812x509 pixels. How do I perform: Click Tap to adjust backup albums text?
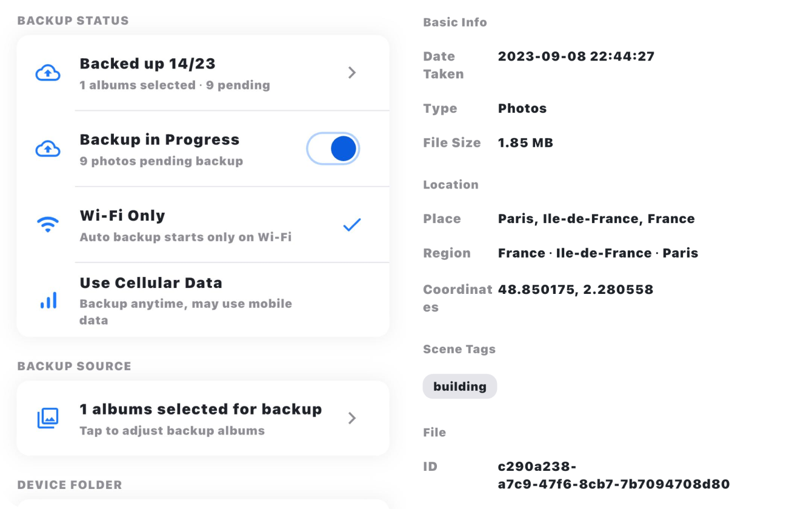click(172, 431)
